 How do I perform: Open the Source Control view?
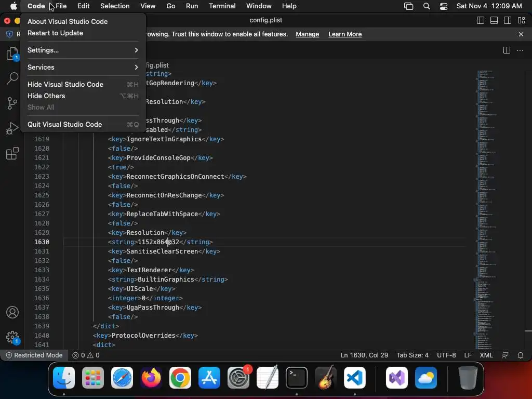12,103
